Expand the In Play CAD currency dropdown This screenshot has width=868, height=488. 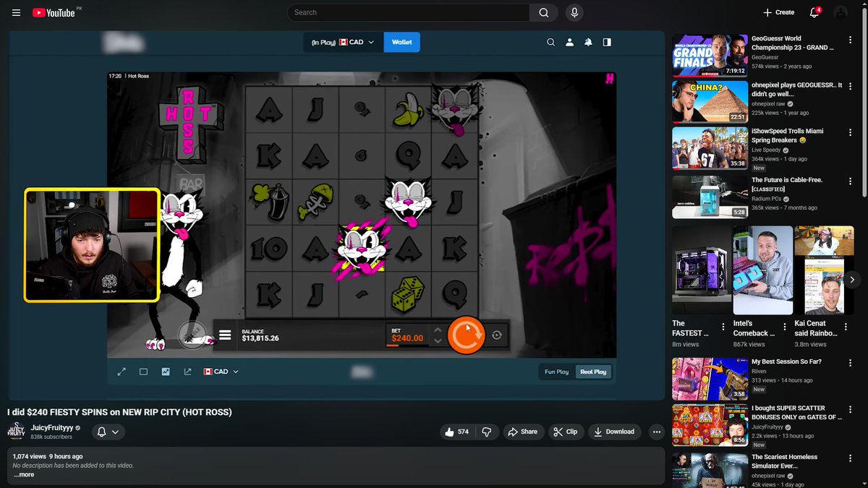(x=343, y=42)
